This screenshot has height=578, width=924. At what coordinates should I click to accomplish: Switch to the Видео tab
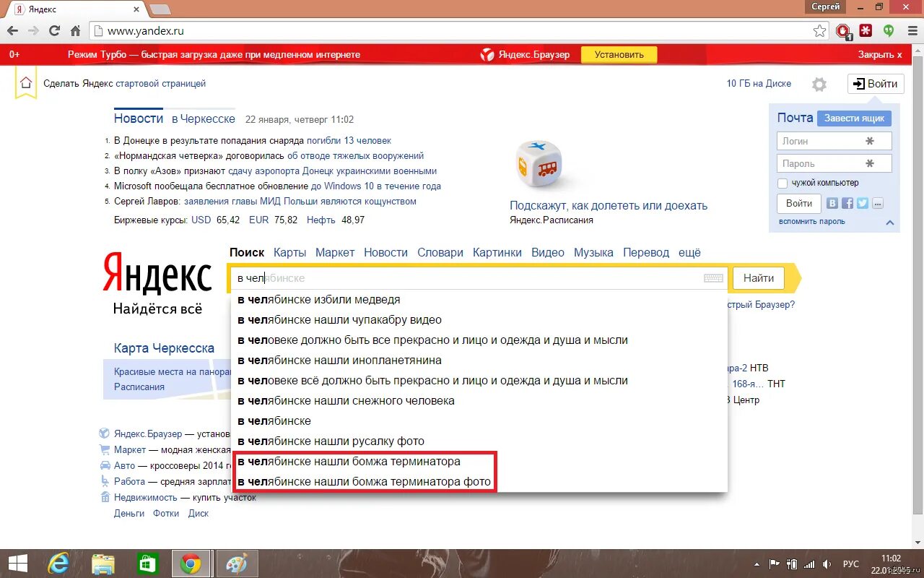548,252
